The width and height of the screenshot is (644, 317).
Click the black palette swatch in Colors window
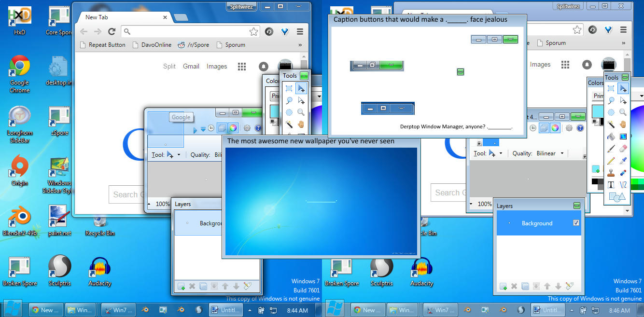pos(595,181)
